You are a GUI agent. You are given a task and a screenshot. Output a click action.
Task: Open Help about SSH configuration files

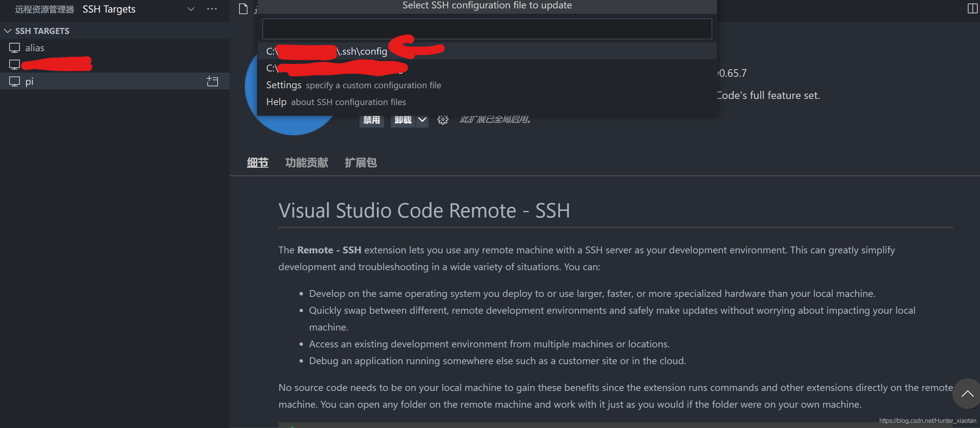pos(487,102)
